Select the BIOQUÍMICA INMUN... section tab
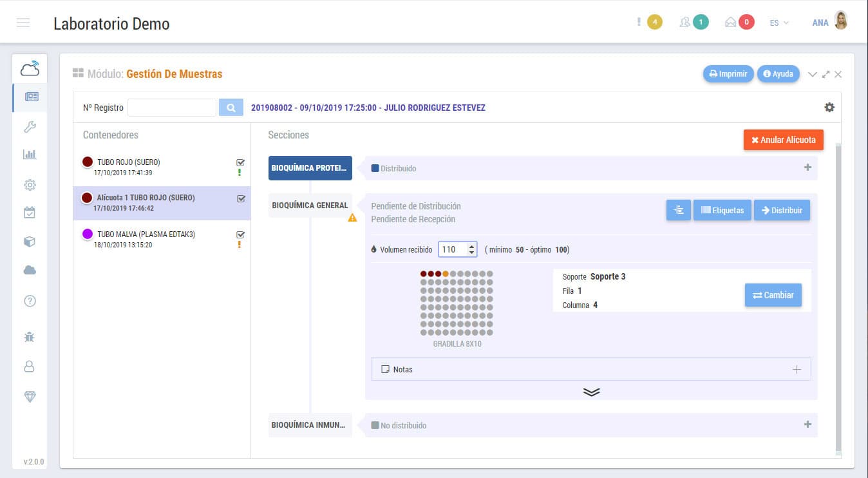Image resolution: width=868 pixels, height=478 pixels. click(x=310, y=425)
